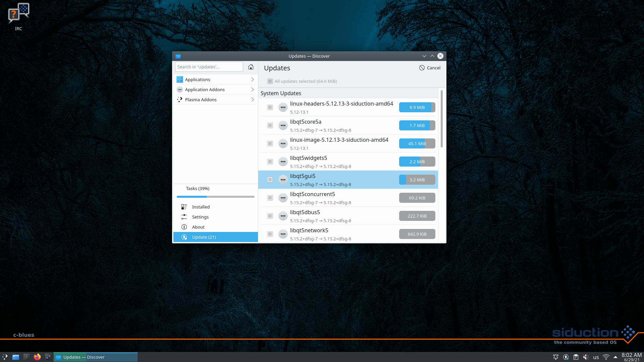Click more-info icon for libqt5dbus5
Screen dimensions: 644x362
(283, 216)
